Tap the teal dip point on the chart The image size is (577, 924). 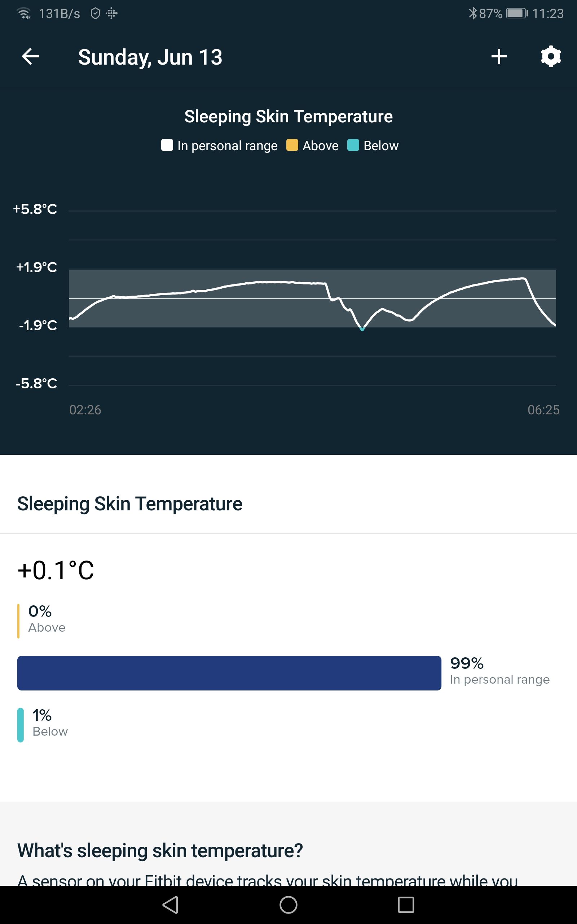tap(362, 329)
